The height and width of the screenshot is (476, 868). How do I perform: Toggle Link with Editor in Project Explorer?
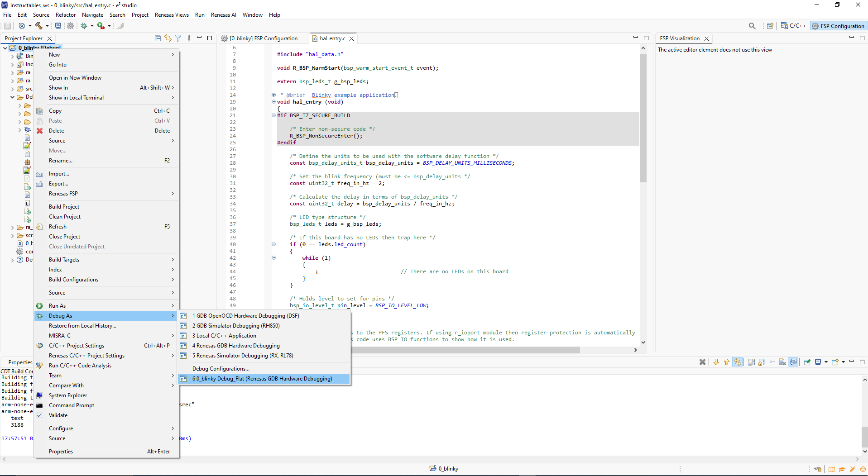click(168, 38)
